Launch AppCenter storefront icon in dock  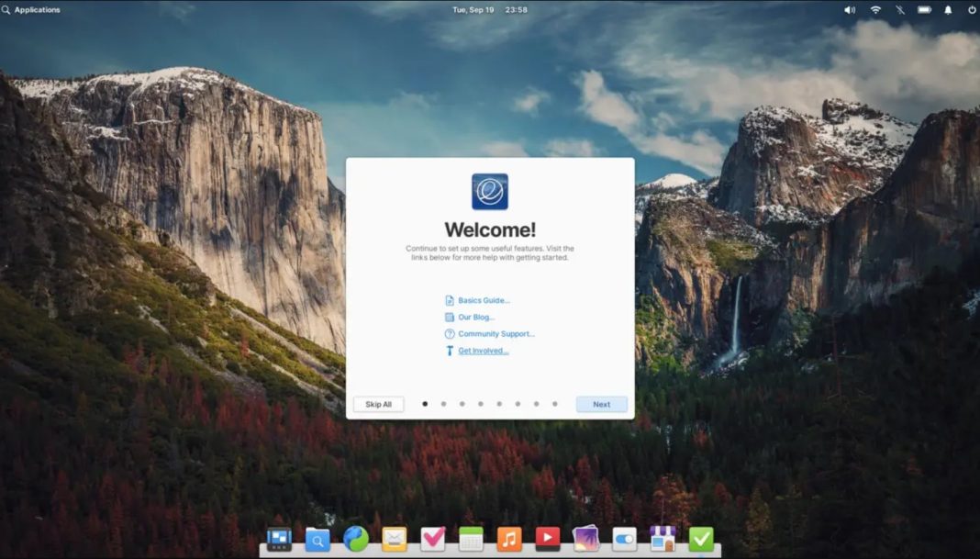pyautogui.click(x=663, y=539)
